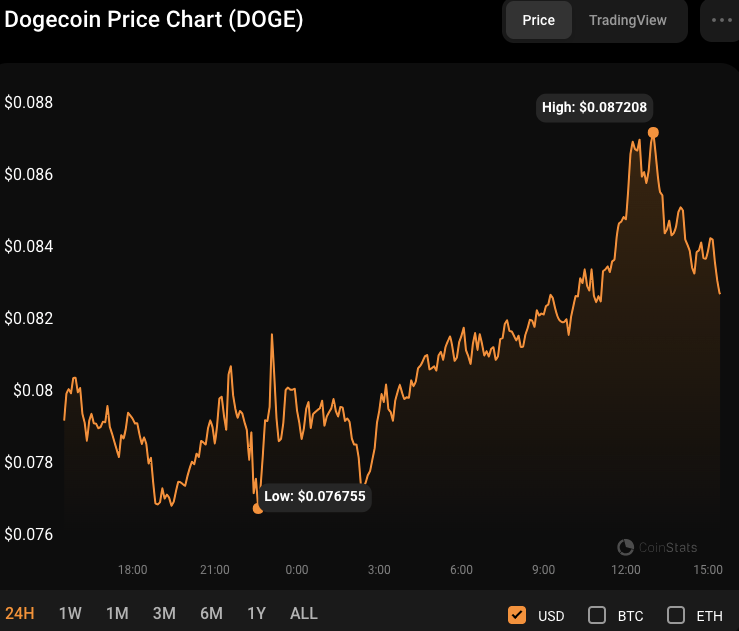
Task: Click the CoinStats logo watermark
Action: pyautogui.click(x=658, y=547)
